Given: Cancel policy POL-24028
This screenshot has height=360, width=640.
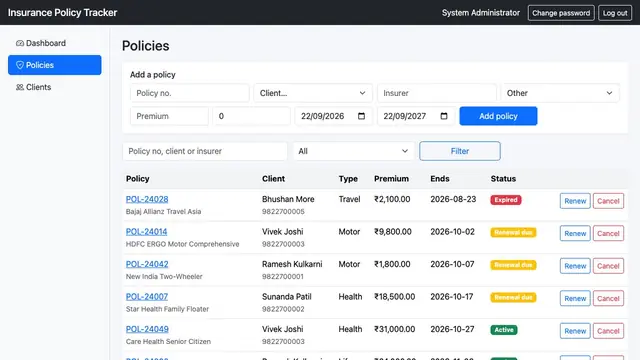Looking at the screenshot, I should coord(608,201).
